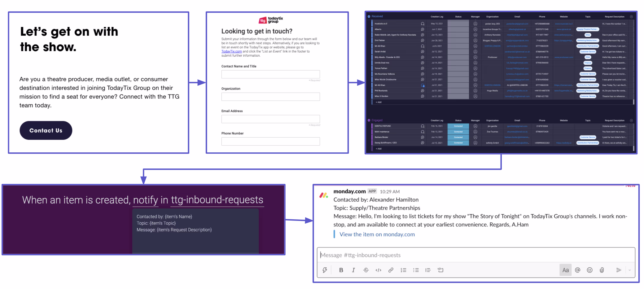Screen dimensions: 644x289
Task: Insert a code block in Slack composer
Action: 440,270
